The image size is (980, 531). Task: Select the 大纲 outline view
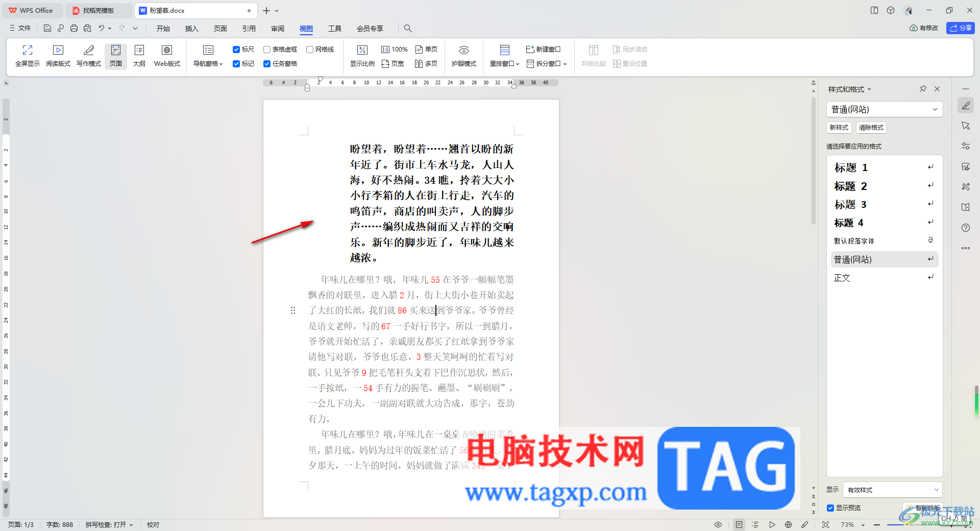pyautogui.click(x=139, y=56)
